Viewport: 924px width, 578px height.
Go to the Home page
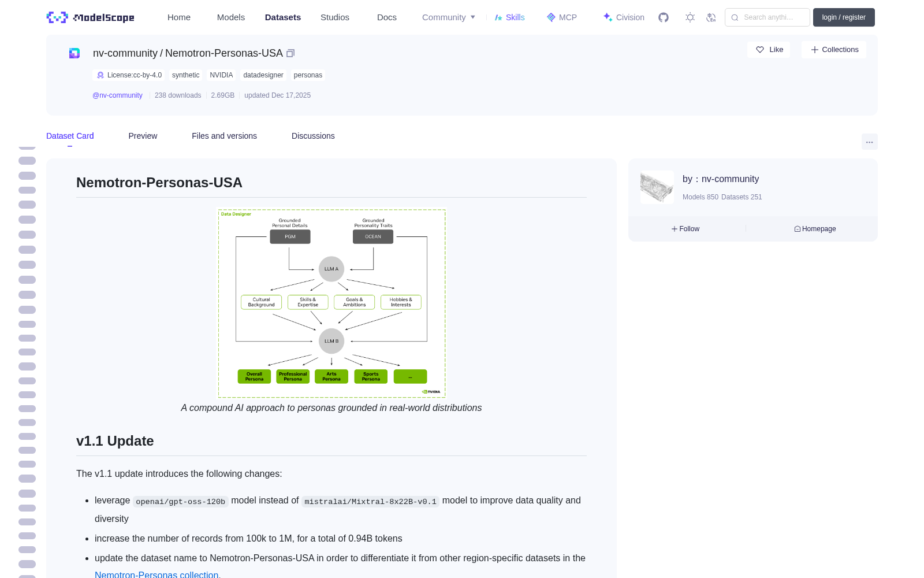[179, 17]
